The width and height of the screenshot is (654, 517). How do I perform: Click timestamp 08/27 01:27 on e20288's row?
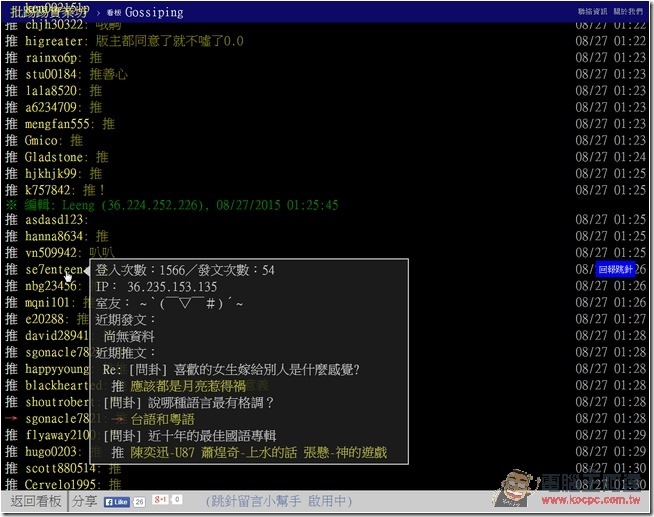[611, 319]
